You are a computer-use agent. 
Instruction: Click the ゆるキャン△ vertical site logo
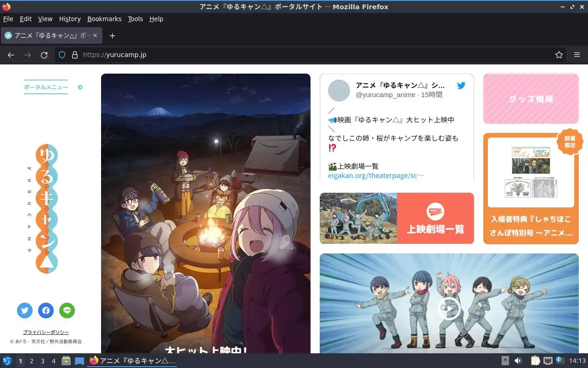[47, 209]
